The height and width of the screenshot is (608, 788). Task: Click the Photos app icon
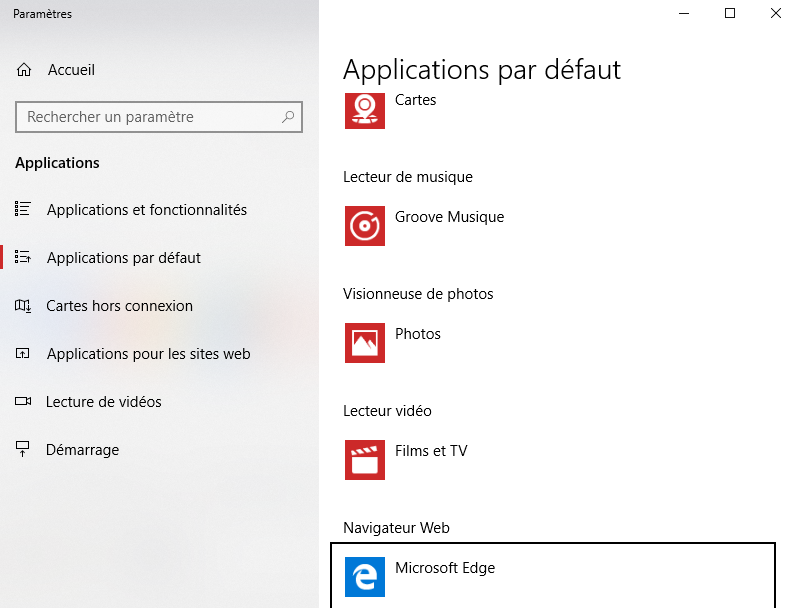click(364, 343)
